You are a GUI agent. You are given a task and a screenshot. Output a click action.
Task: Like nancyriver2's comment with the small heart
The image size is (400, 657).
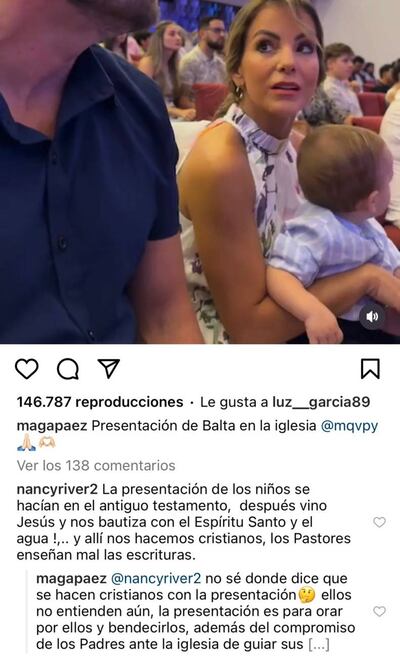[379, 522]
